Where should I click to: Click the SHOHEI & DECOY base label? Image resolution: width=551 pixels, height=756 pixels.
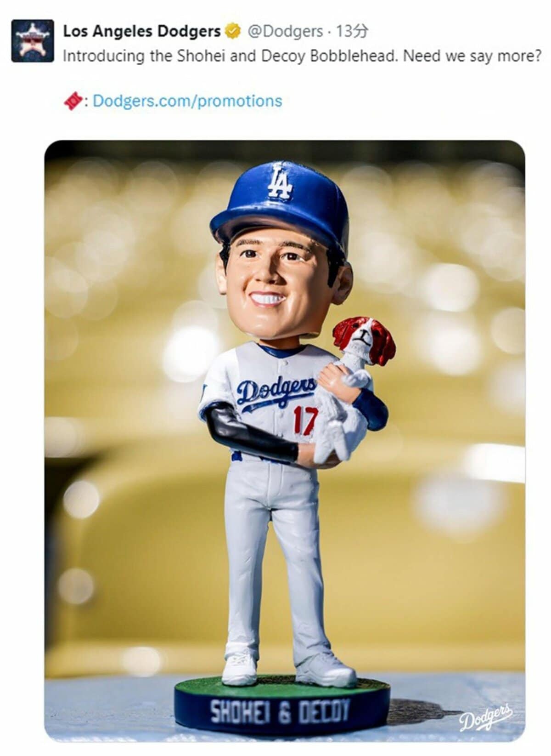pyautogui.click(x=280, y=712)
